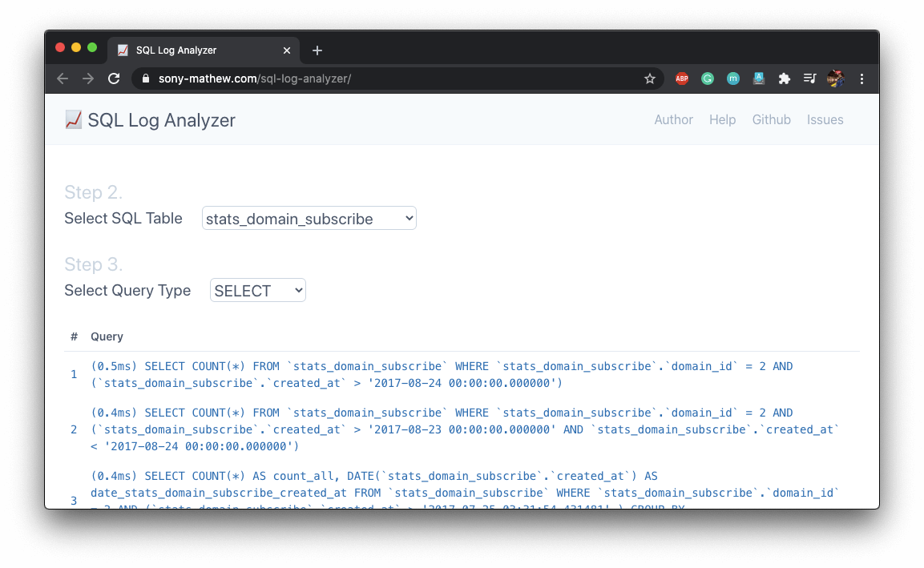924x568 pixels.
Task: View site info via lock icon
Action: point(146,79)
